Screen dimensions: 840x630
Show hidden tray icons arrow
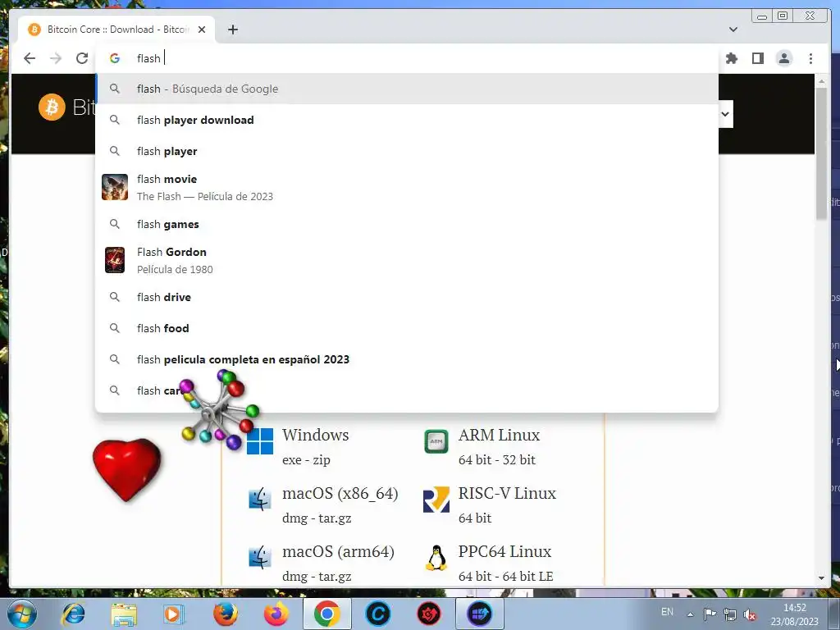(x=691, y=614)
